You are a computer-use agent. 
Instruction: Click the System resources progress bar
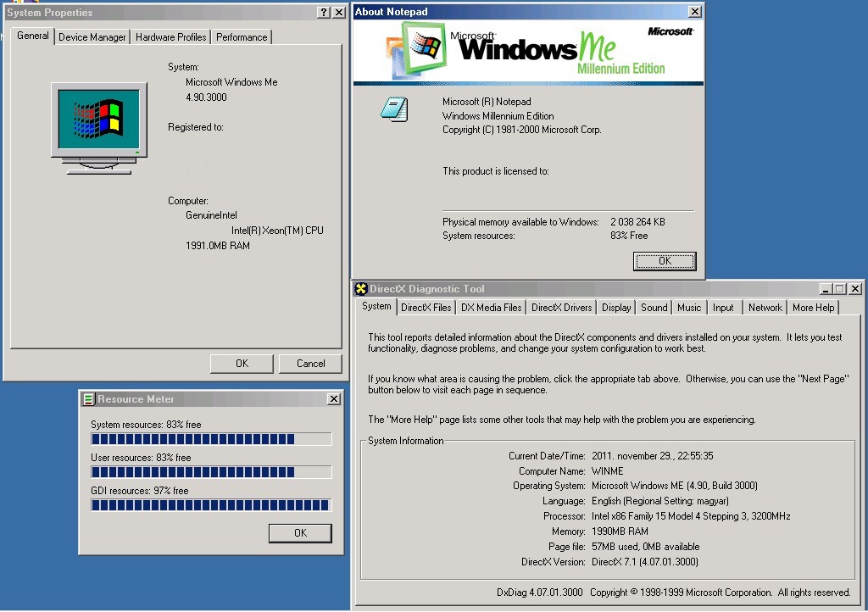tap(211, 439)
